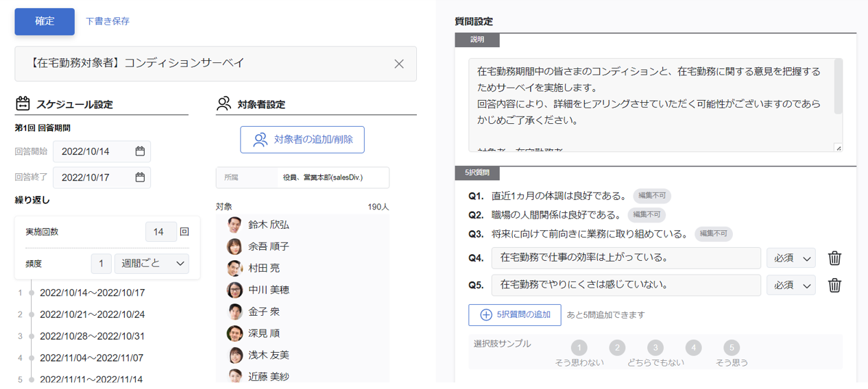Select sample choice 5 そう思う
Image resolution: width=868 pixels, height=389 pixels.
point(732,348)
